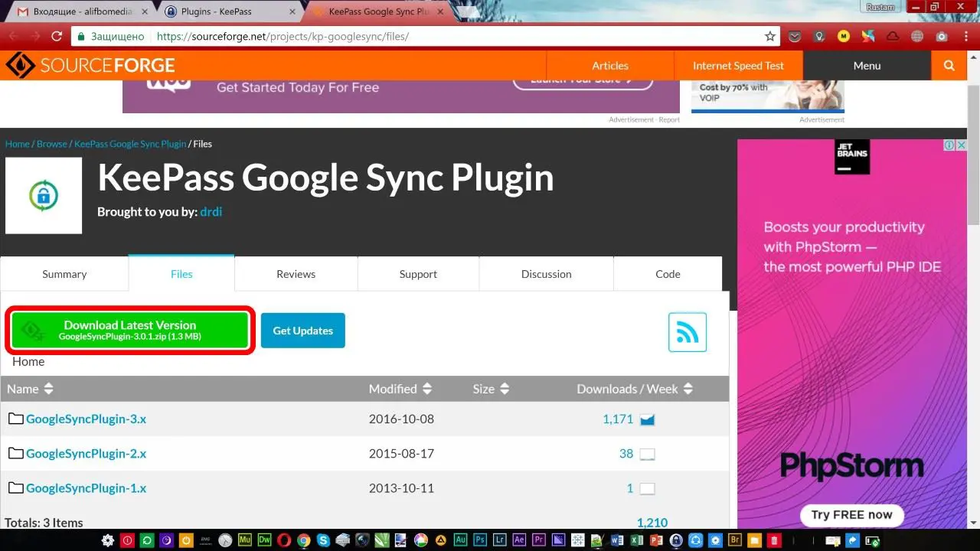
Task: Sort the file list by Size
Action: pos(491,389)
